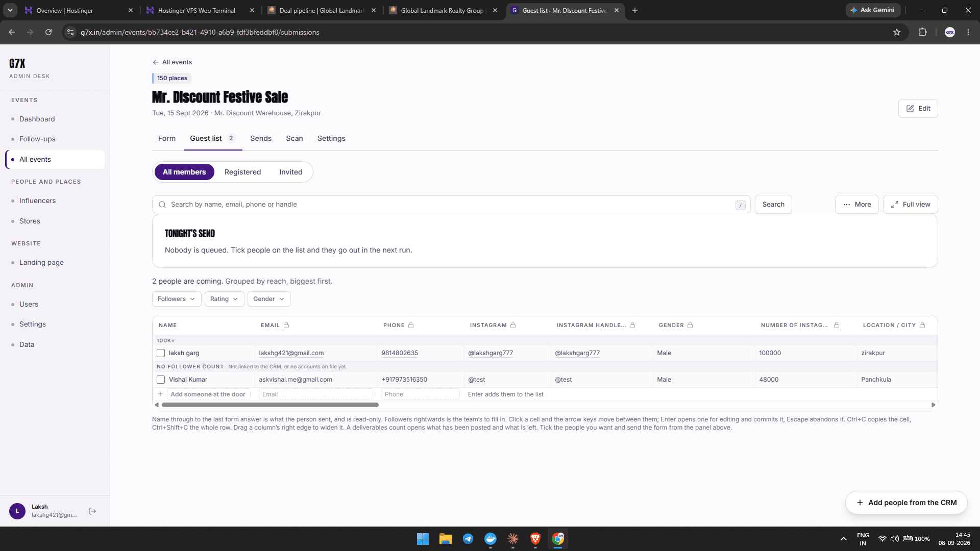980x551 pixels.
Task: Expand the browser tab search chevron
Action: pyautogui.click(x=10, y=10)
